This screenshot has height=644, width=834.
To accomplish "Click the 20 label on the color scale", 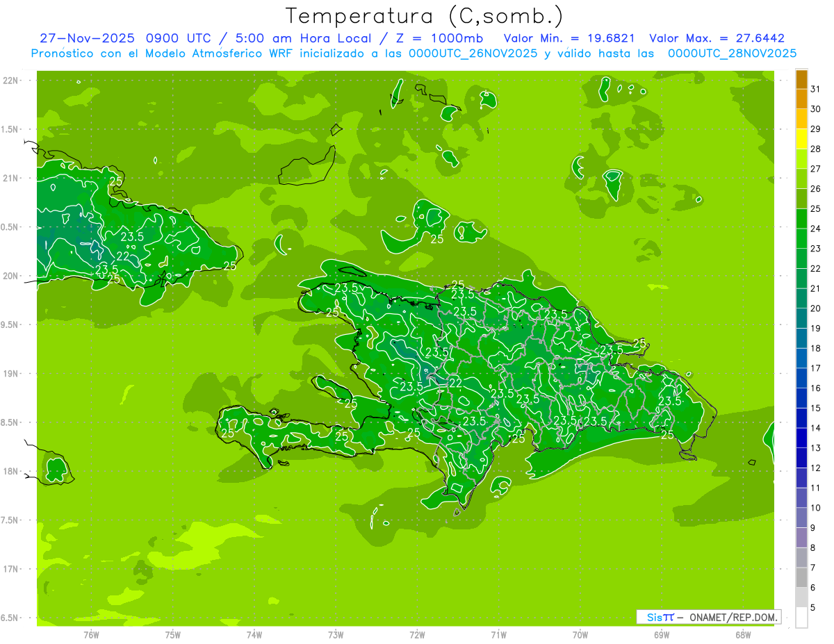I will pos(815,308).
